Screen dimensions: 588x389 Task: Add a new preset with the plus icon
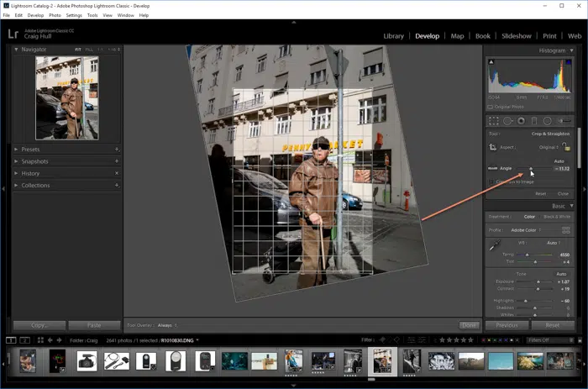click(x=117, y=150)
